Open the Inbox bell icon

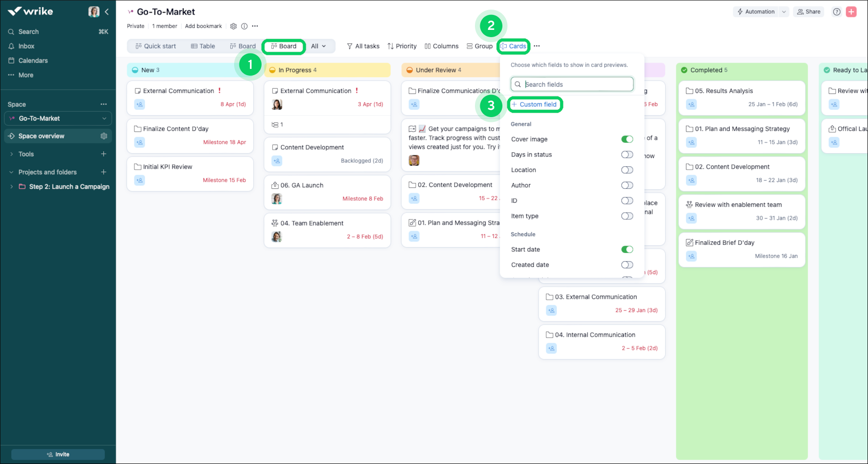click(11, 46)
